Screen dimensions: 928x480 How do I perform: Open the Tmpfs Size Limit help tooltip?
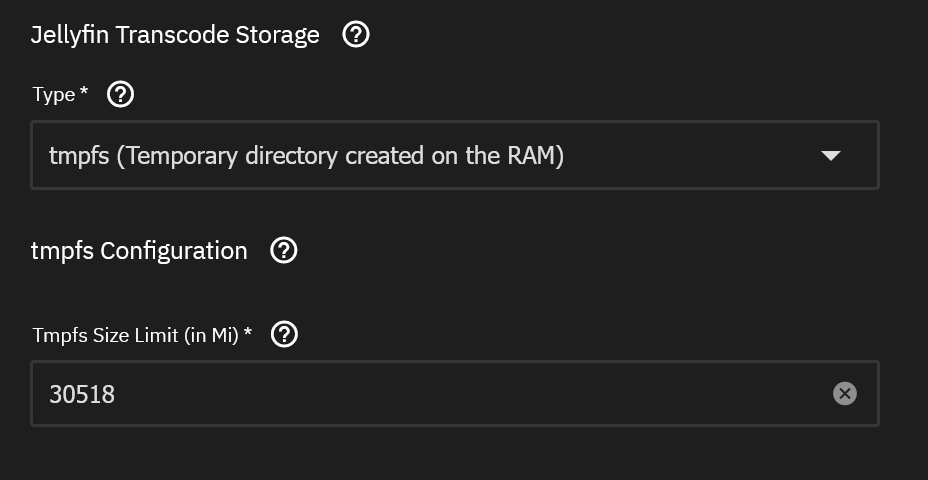pos(285,335)
